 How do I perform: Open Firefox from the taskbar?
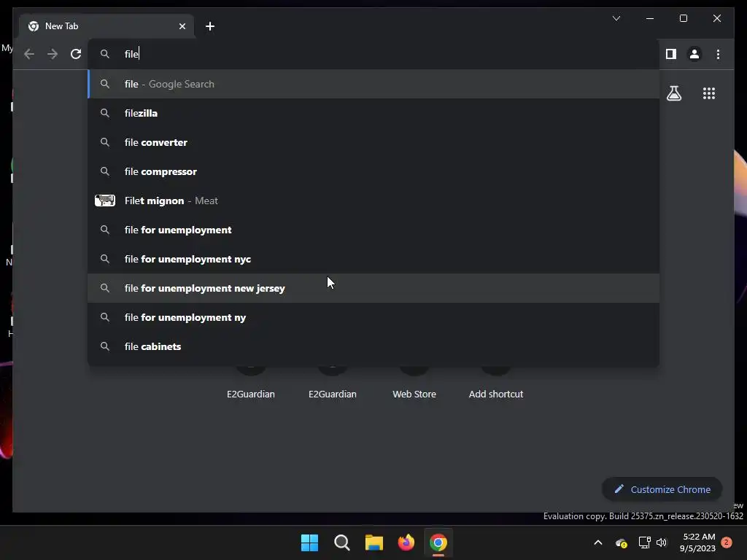tap(406, 542)
